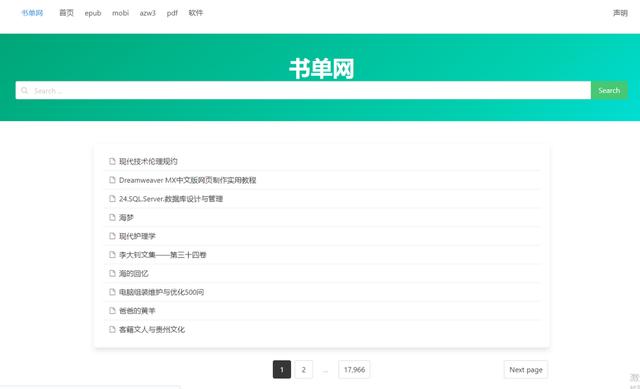The image size is (640, 389).
Task: Select the azw3 navigation item
Action: point(148,13)
